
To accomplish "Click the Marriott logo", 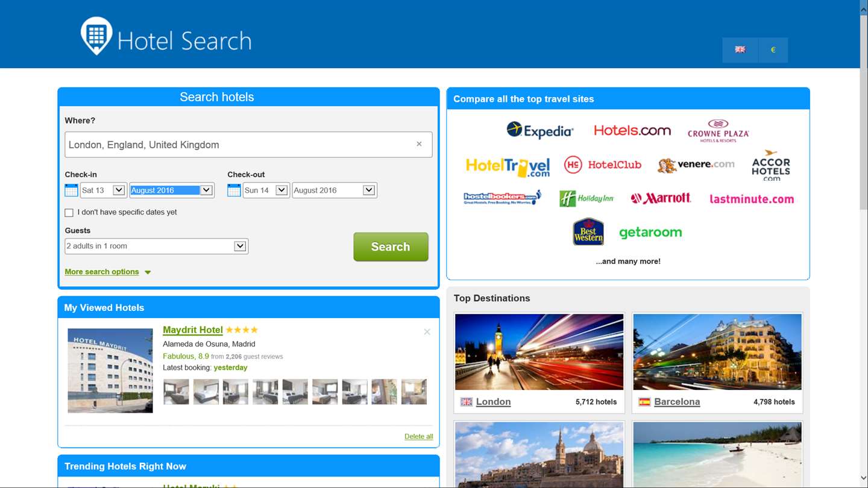I will coord(661,198).
